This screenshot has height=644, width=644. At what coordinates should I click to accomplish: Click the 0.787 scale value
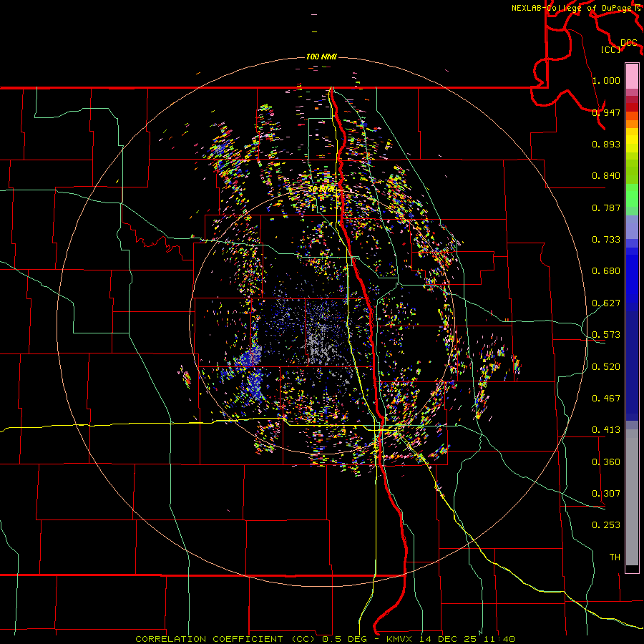606,208
